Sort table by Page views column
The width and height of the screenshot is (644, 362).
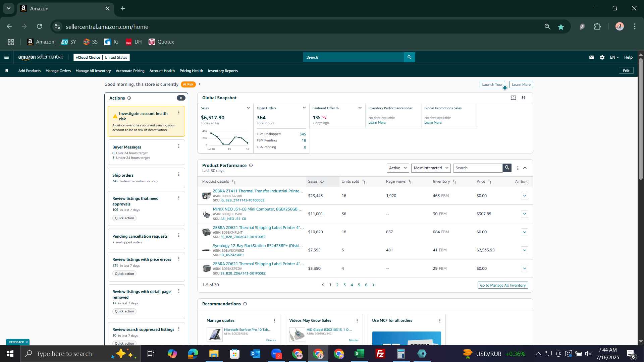[399, 181]
